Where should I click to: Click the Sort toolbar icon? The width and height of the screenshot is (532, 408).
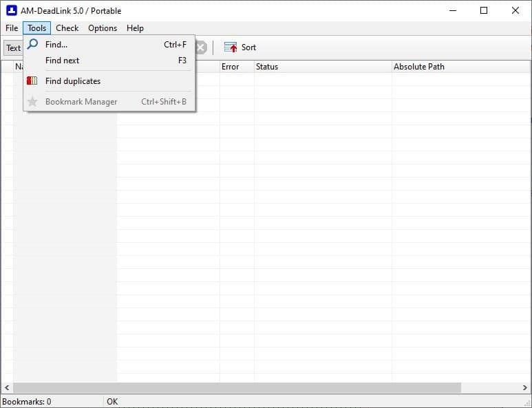click(231, 47)
